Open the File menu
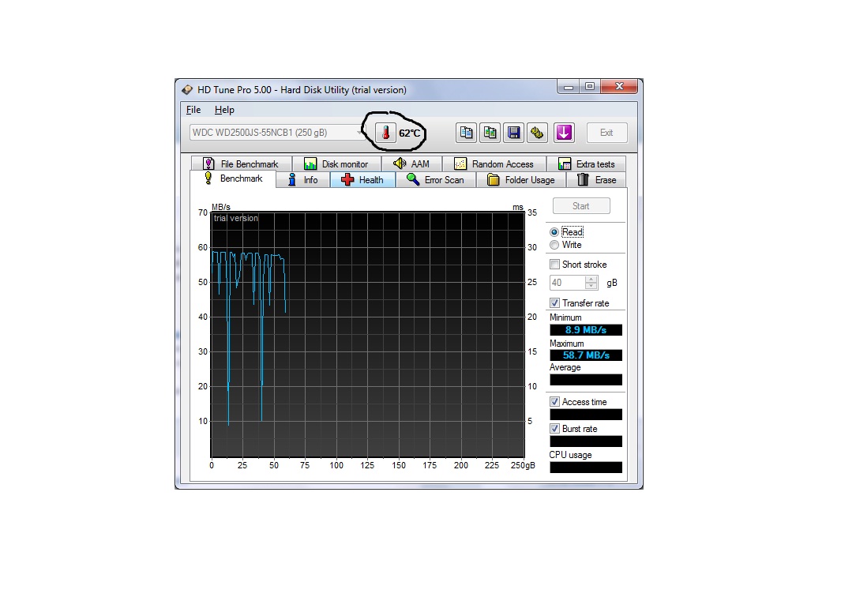Image resolution: width=841 pixels, height=616 pixels. 193,110
